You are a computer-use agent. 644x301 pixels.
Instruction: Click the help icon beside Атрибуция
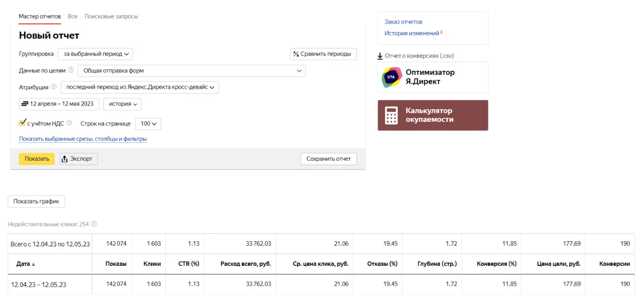[x=54, y=87]
